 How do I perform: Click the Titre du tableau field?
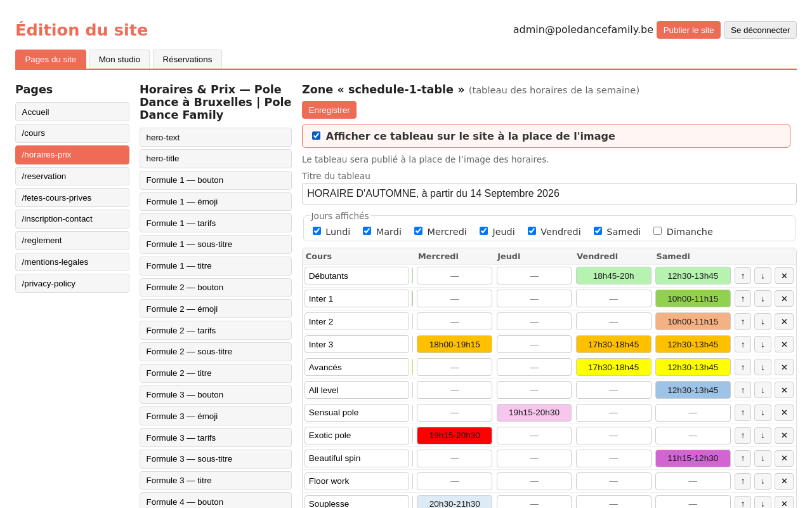tap(549, 194)
